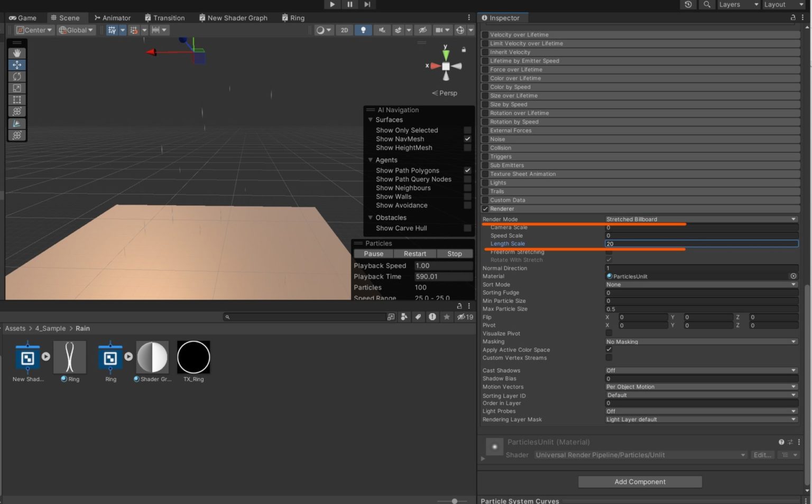The image size is (812, 504).
Task: Toggle Scene view lighting lightbulb
Action: click(x=363, y=30)
